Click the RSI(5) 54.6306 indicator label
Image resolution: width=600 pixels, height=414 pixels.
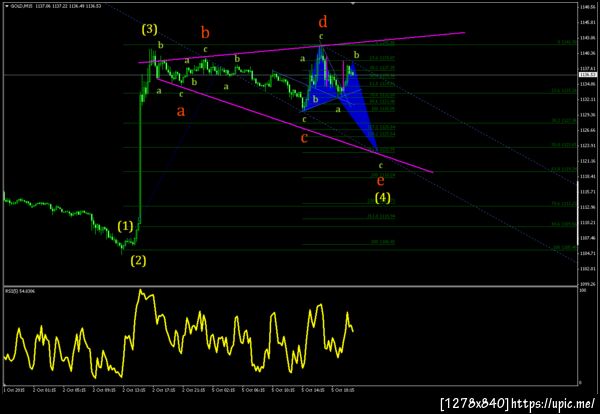point(18,291)
